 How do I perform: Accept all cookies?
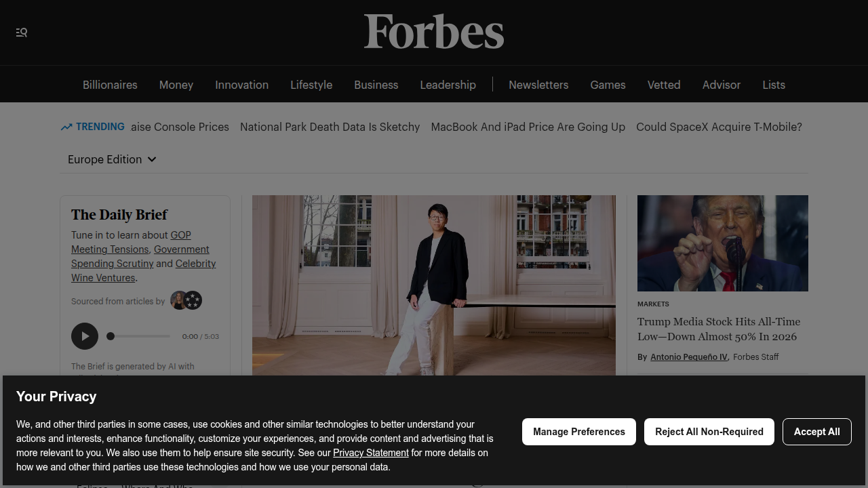[x=817, y=432]
